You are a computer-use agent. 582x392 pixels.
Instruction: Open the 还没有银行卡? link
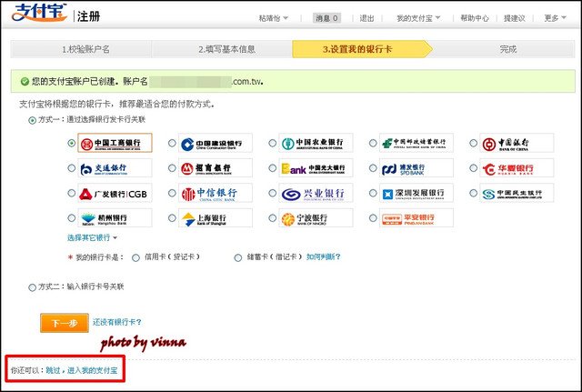[x=117, y=322]
